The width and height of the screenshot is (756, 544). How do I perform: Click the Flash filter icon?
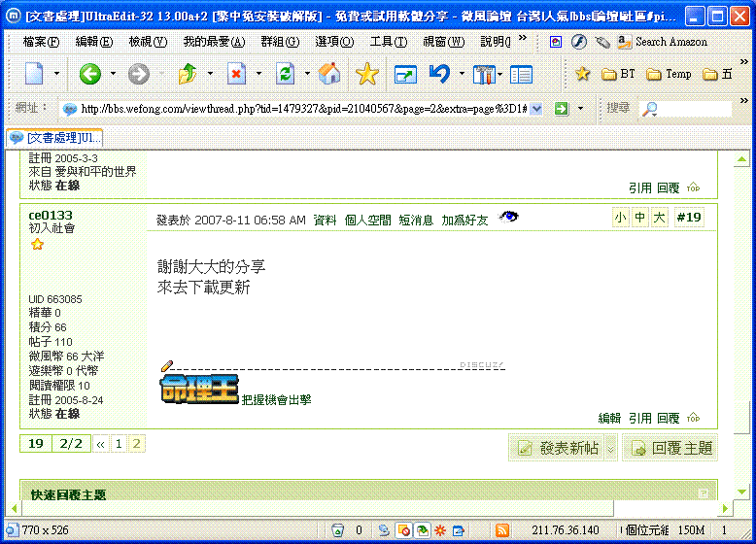[579, 42]
